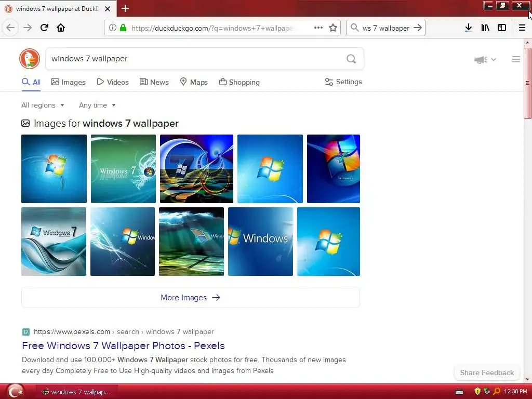Open the colorful abstract 7 wallpaper thumbnail
This screenshot has width=532, height=399.
pos(196,169)
